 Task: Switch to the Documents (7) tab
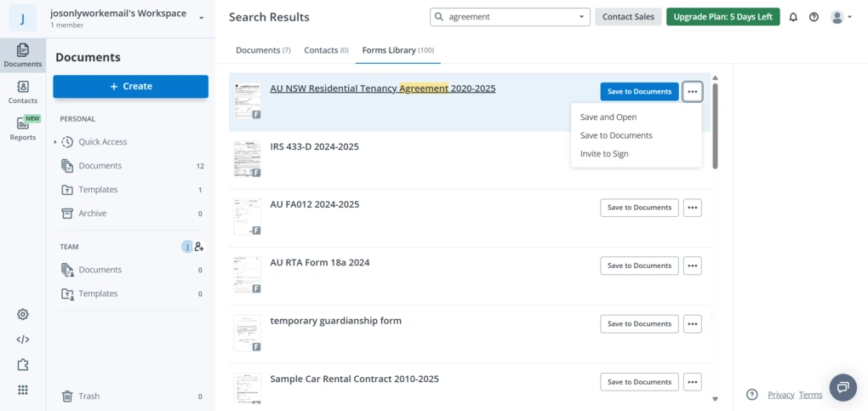tap(263, 50)
